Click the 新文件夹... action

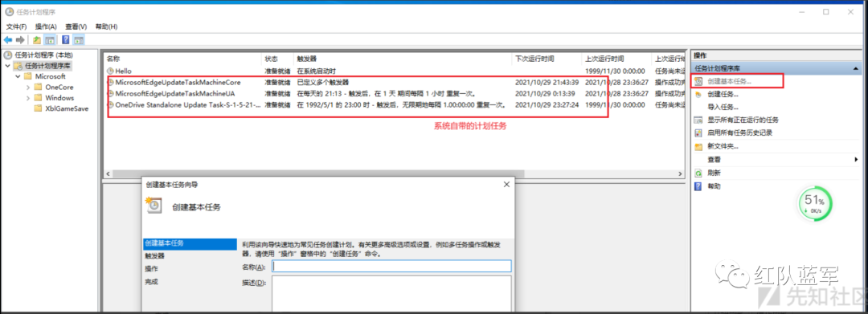pyautogui.click(x=723, y=146)
